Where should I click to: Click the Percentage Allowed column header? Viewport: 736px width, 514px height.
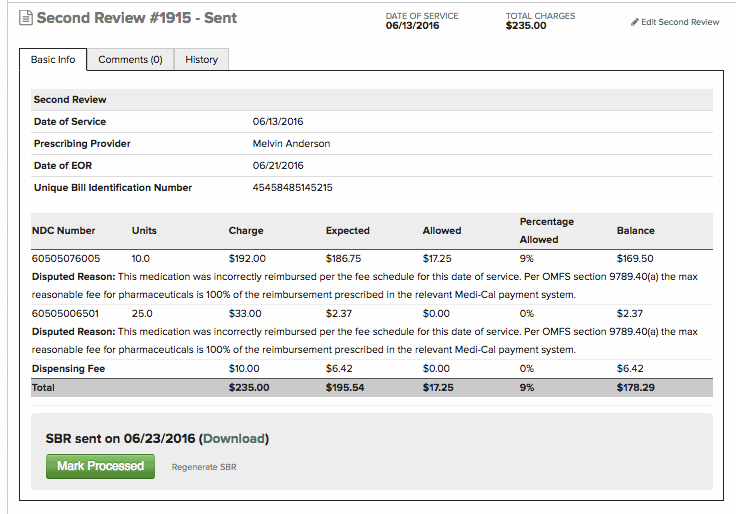(x=546, y=230)
